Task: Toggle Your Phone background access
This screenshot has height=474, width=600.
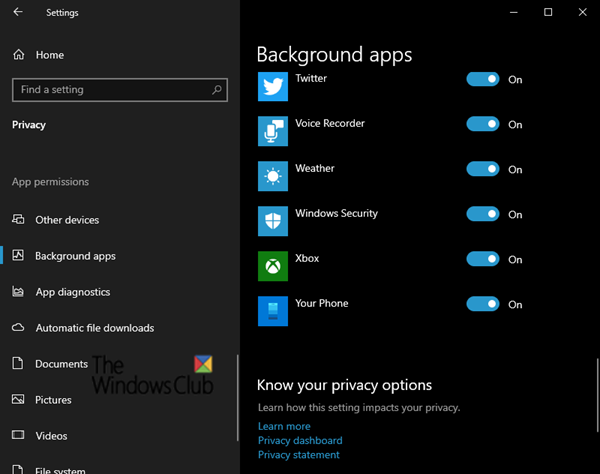Action: [x=483, y=304]
